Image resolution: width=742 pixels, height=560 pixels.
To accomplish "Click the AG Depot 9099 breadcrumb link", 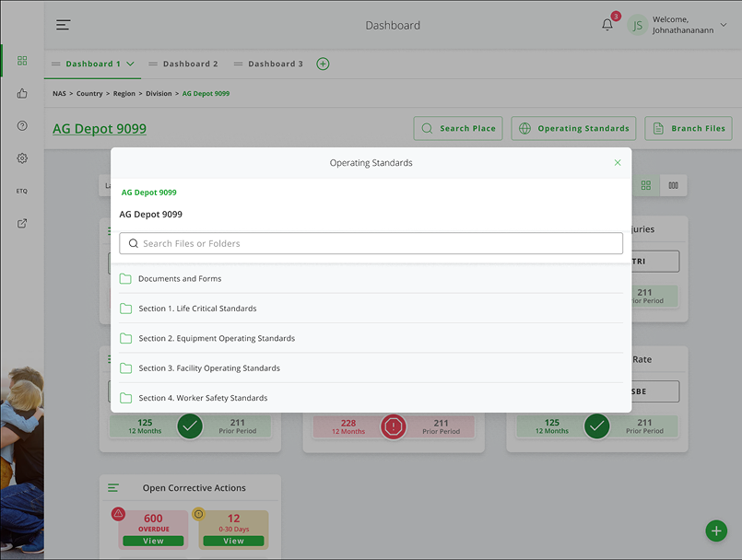I will [206, 94].
